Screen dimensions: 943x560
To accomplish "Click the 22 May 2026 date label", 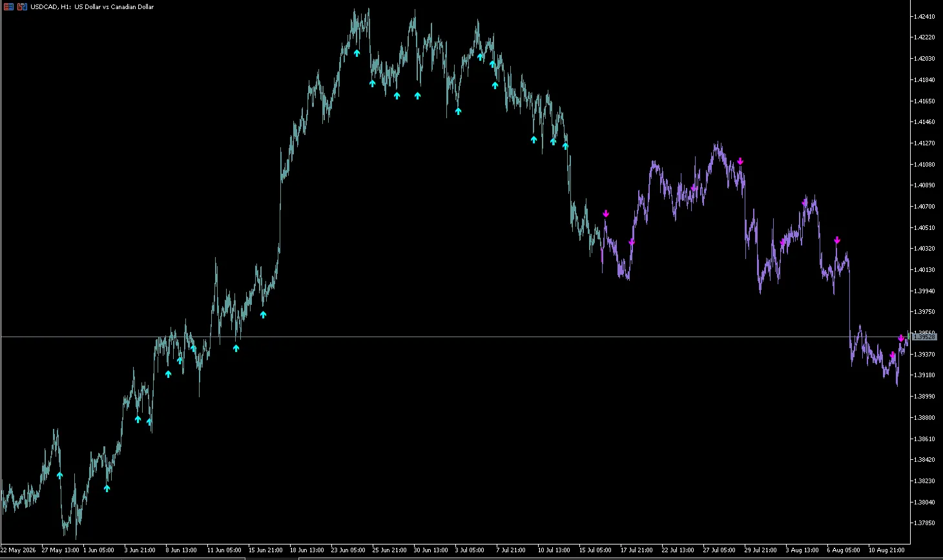I will [x=18, y=550].
